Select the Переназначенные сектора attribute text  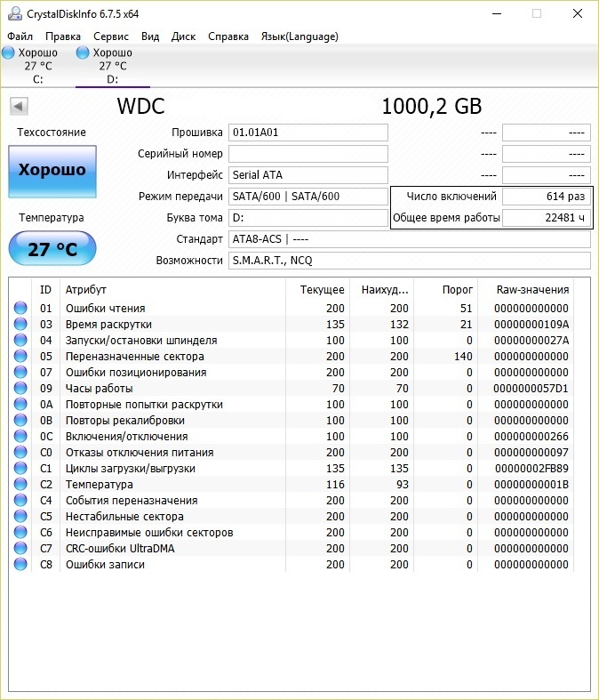pyautogui.click(x=135, y=357)
